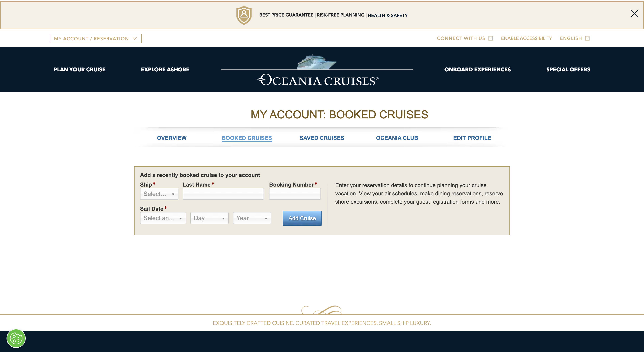Open the Ship select dropdown
This screenshot has width=644, height=352.
(x=159, y=194)
